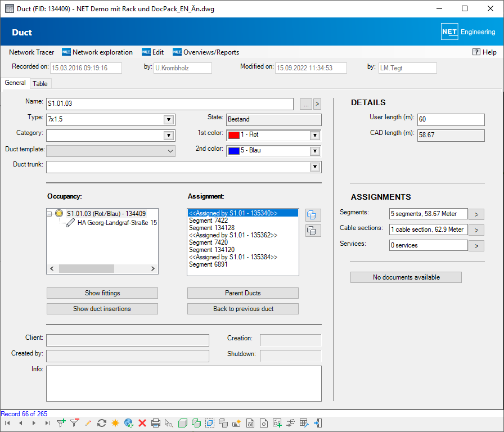
Task: Click the Occupancy horizontal scrollbar thumb
Action: coord(87,268)
